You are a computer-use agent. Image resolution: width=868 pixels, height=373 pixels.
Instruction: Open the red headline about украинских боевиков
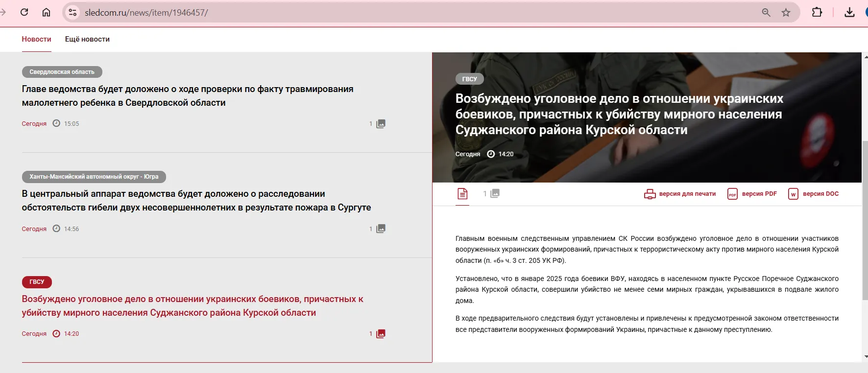[x=193, y=306]
